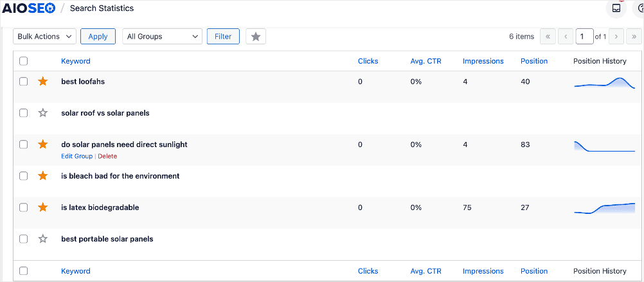Toggle star on 'is latex biodegradable'
644x282 pixels.
point(42,207)
